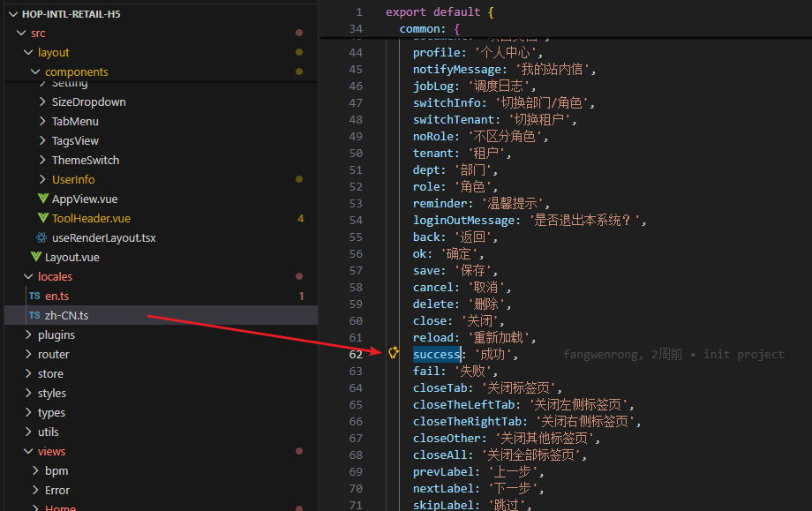The height and width of the screenshot is (511, 812).
Task: Open the zh-CN.ts file
Action: tap(66, 316)
